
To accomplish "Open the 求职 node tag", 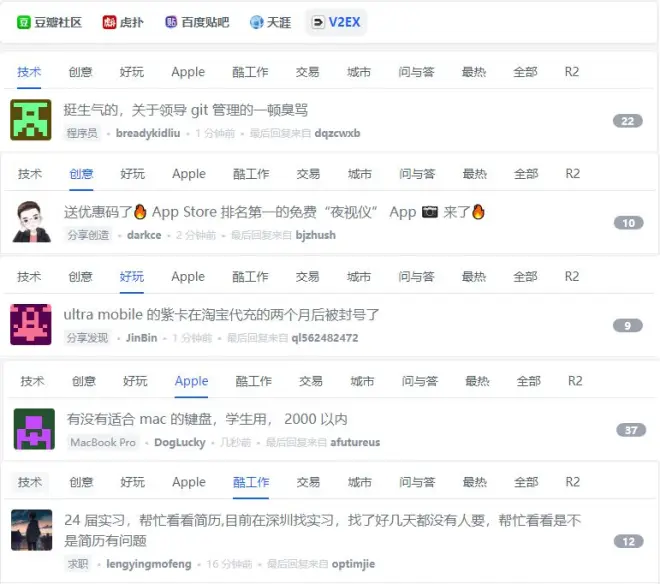I will tap(78, 564).
